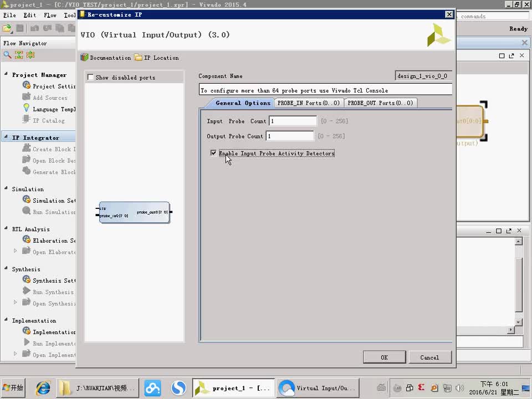The image size is (532, 399).
Task: Click the Tcl commands search box
Action: (492, 16)
